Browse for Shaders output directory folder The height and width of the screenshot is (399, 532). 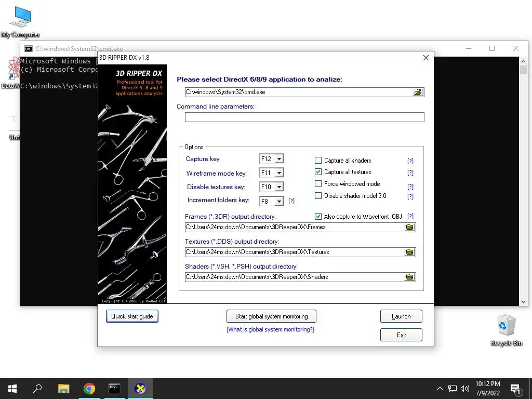pos(410,277)
